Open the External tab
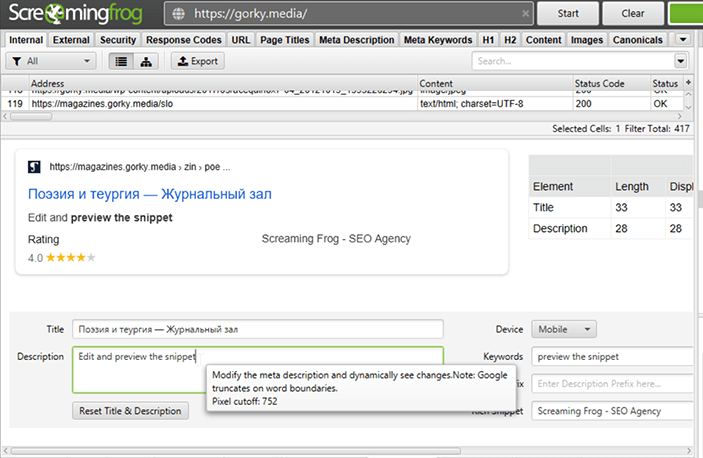Screen dimensions: 703x458 coord(71,40)
